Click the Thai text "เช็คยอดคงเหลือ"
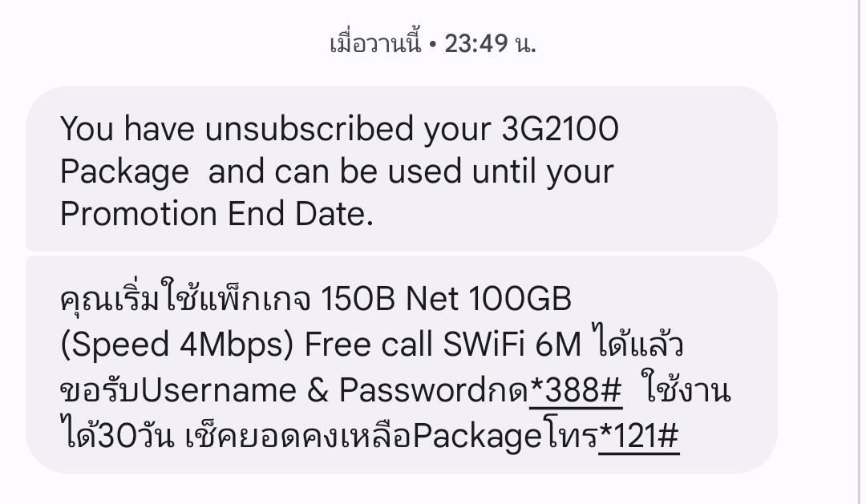Image resolution: width=866 pixels, height=504 pixels. [297, 437]
